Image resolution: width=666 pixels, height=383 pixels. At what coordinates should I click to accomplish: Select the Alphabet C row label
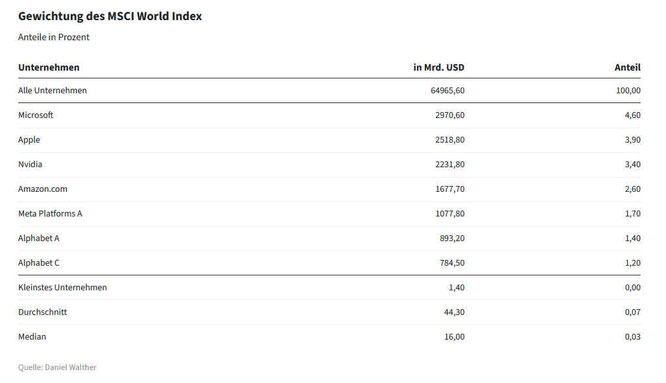[39, 263]
